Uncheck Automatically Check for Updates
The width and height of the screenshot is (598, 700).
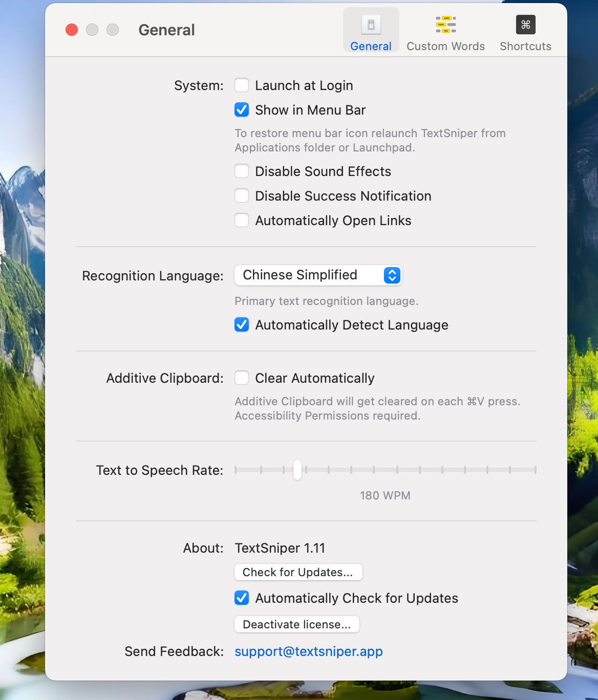[x=242, y=598]
